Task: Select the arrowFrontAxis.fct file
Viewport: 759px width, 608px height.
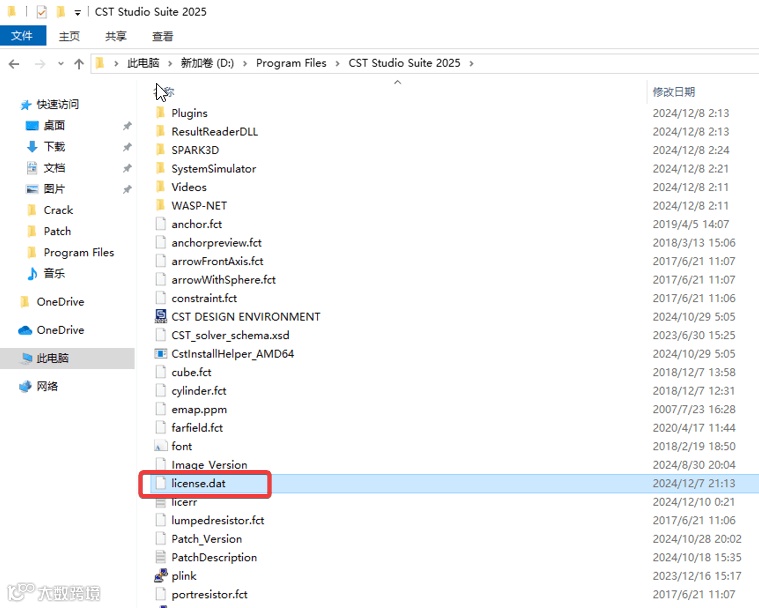Action: [217, 261]
